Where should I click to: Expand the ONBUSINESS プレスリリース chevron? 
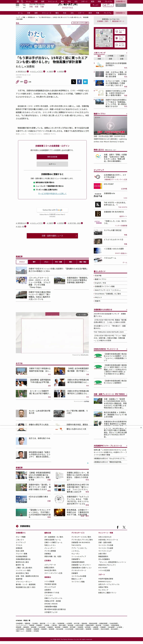[127, 349]
